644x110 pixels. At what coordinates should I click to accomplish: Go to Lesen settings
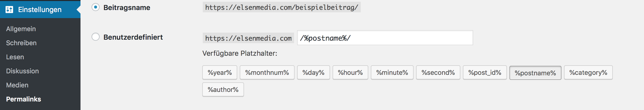tap(15, 57)
